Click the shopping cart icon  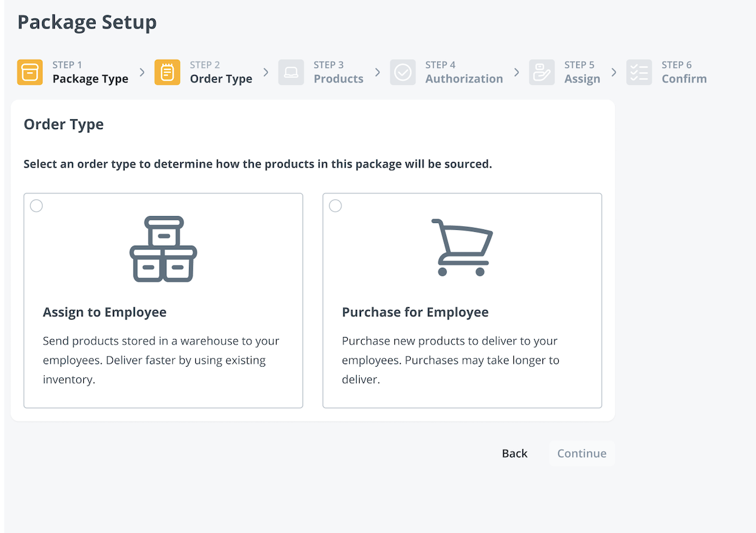point(462,247)
